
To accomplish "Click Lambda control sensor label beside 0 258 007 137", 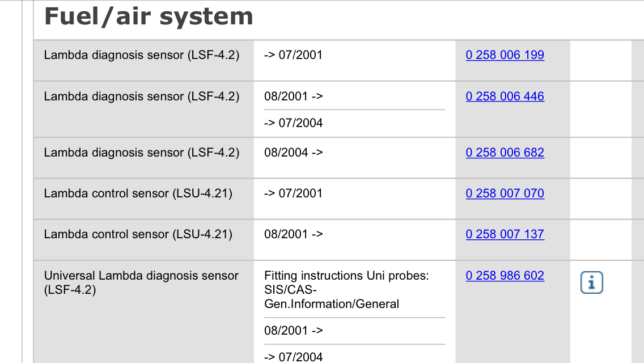I will pos(138,234).
